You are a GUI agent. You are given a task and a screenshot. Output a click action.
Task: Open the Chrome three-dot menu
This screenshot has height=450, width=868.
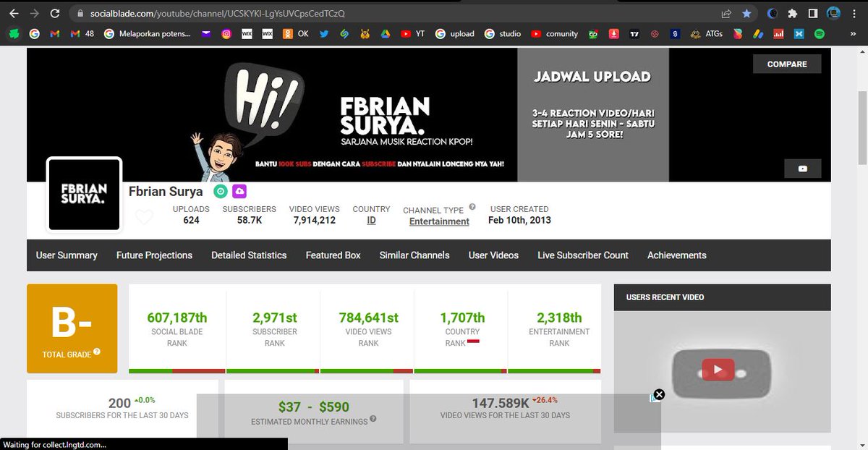pos(854,13)
